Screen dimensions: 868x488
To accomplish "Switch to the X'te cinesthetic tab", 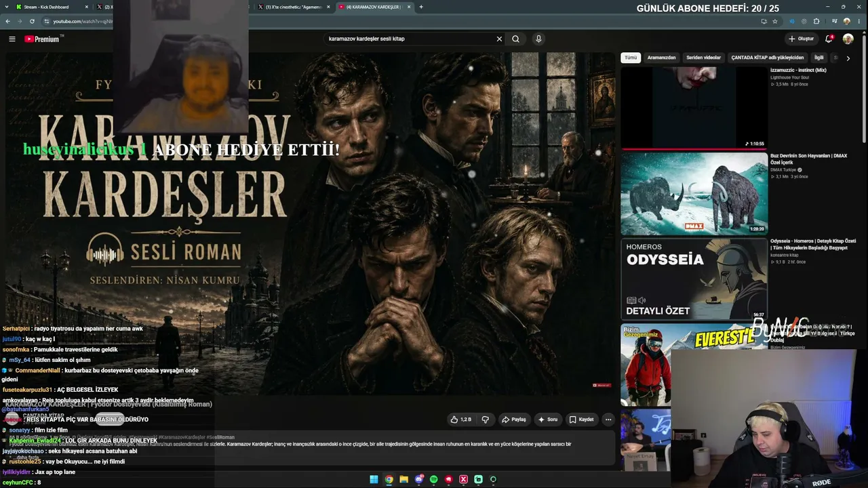I will pos(293,7).
